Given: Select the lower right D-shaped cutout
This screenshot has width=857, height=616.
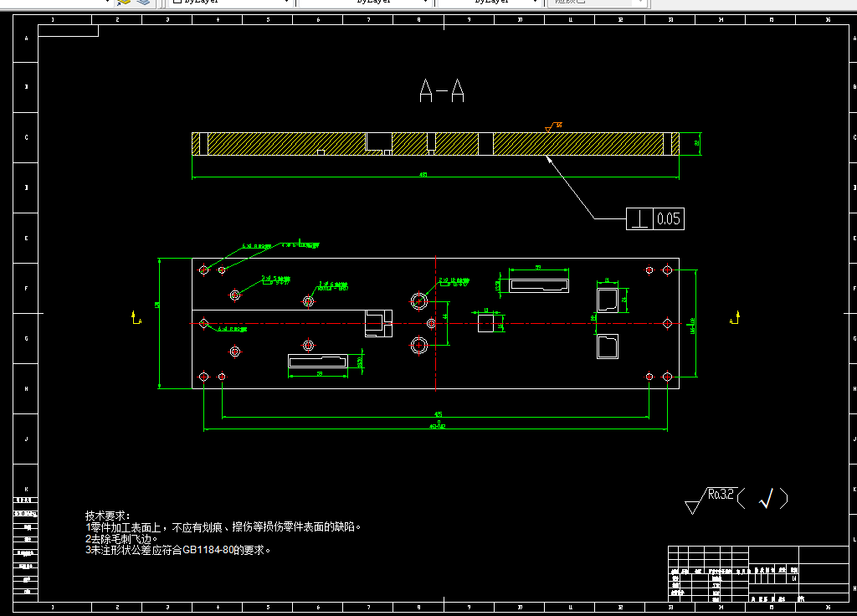Looking at the screenshot, I should pyautogui.click(x=608, y=346).
